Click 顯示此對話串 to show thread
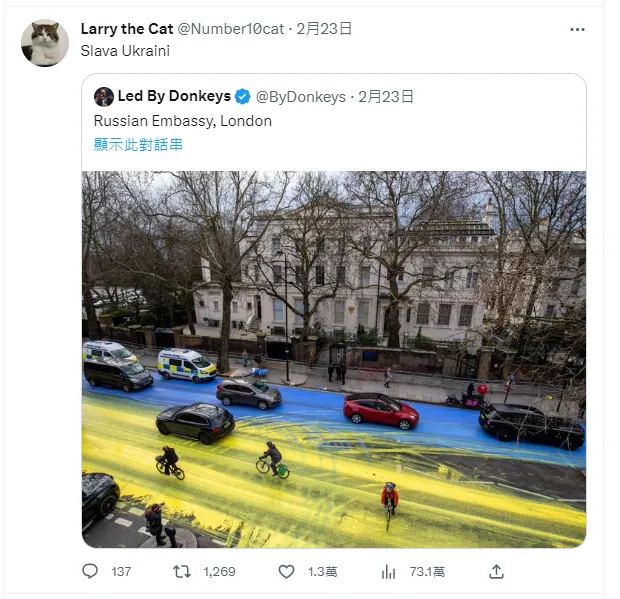The height and width of the screenshot is (599, 620). 138,144
